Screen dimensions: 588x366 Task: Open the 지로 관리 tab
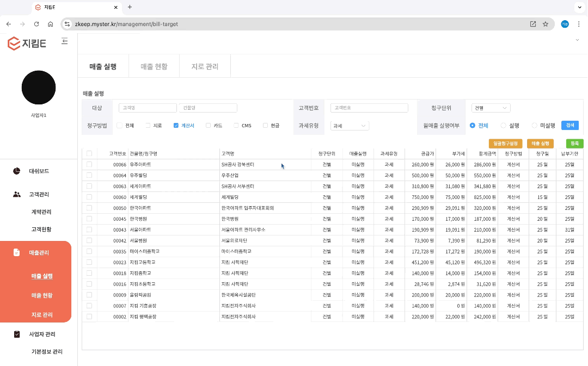205,67
